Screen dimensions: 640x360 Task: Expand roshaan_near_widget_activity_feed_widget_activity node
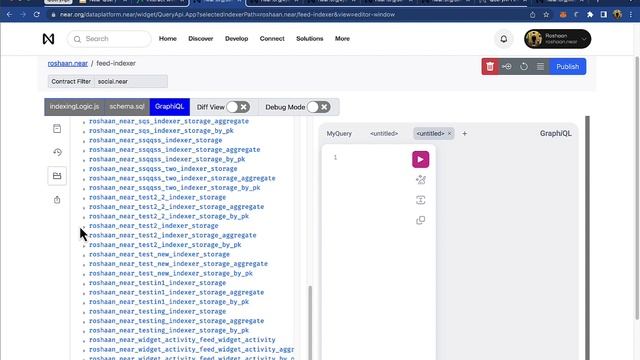84,341
